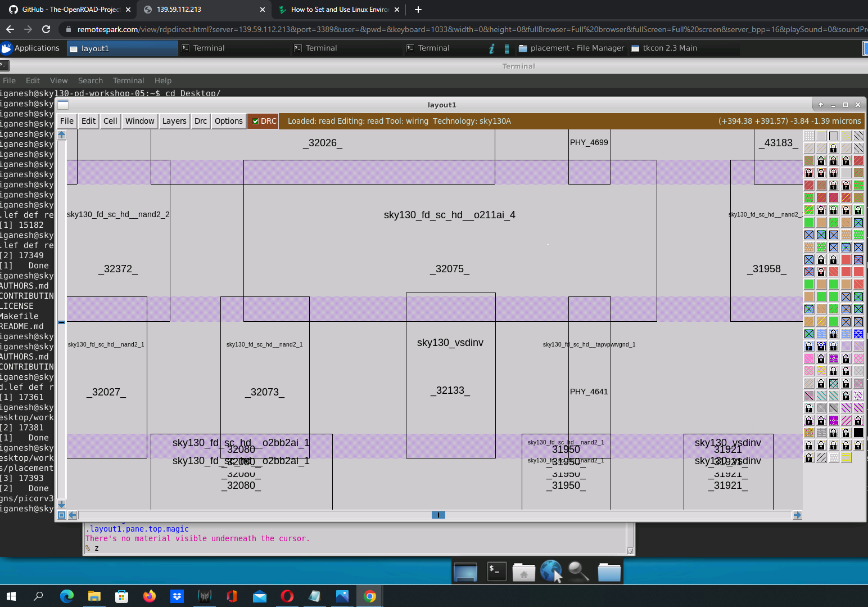Open the magnifier search tool in the dock
The height and width of the screenshot is (607, 868).
click(x=578, y=571)
